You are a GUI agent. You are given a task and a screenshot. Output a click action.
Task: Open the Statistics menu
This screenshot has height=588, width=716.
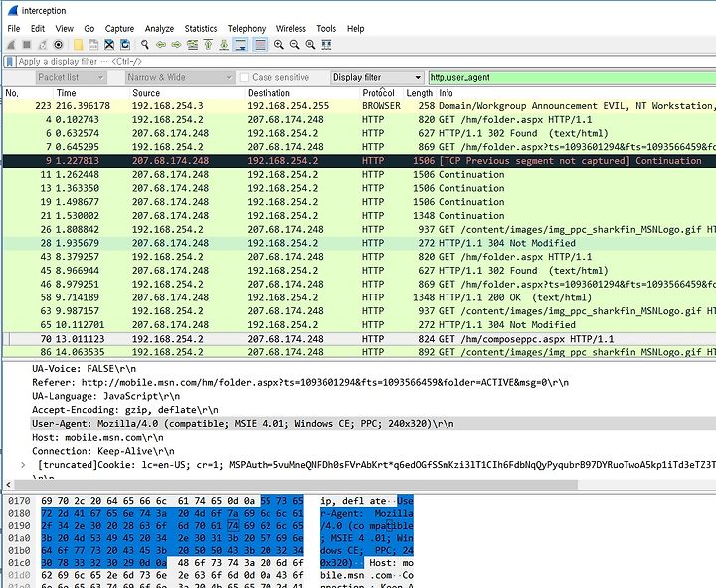201,28
